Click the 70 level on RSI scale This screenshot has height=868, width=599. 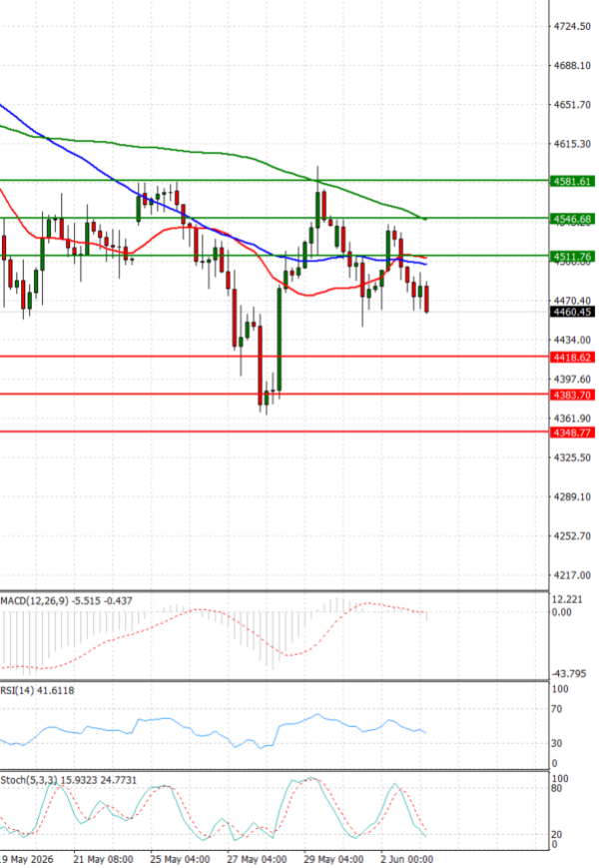(557, 709)
